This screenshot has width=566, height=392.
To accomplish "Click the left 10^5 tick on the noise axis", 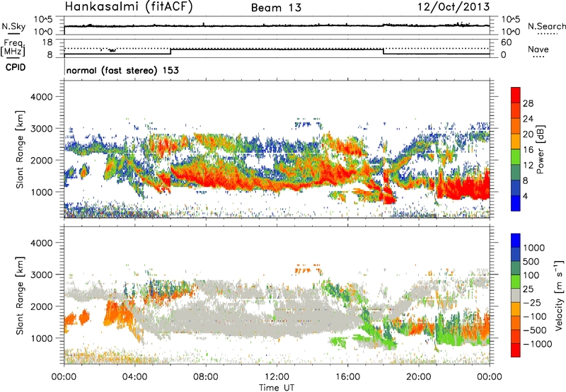I will tap(44, 20).
